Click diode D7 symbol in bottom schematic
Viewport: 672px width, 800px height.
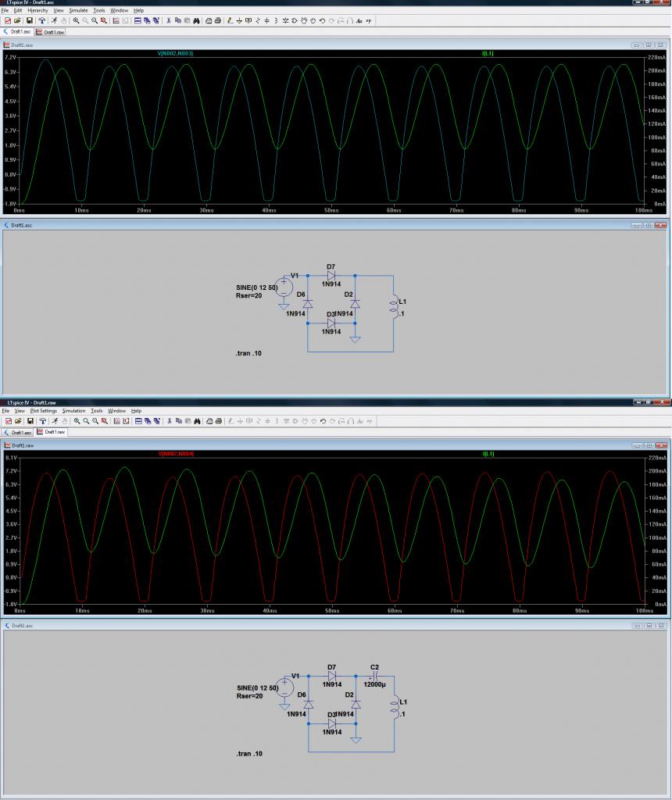tap(332, 676)
